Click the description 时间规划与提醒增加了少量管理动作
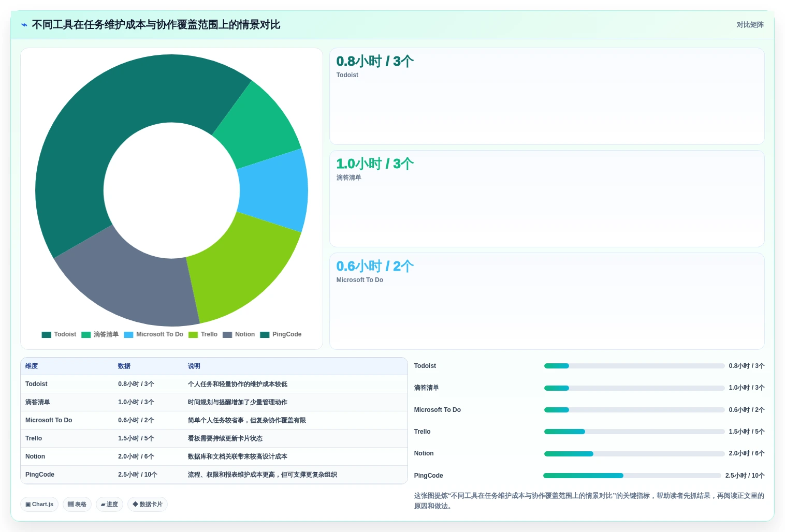Image resolution: width=785 pixels, height=532 pixels. [x=238, y=402]
